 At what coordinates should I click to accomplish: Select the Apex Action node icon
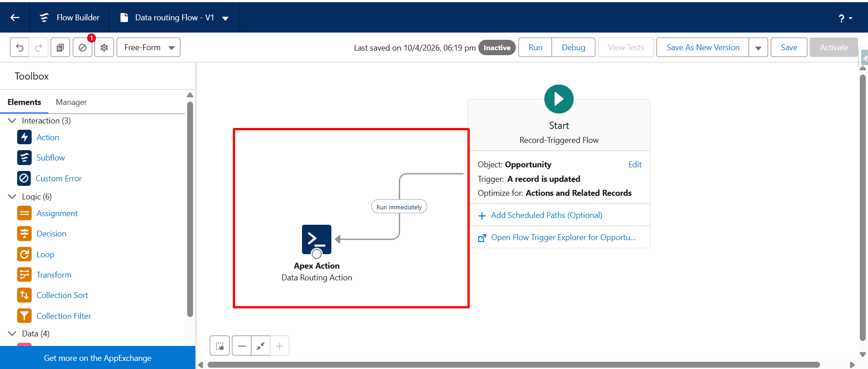coord(316,239)
